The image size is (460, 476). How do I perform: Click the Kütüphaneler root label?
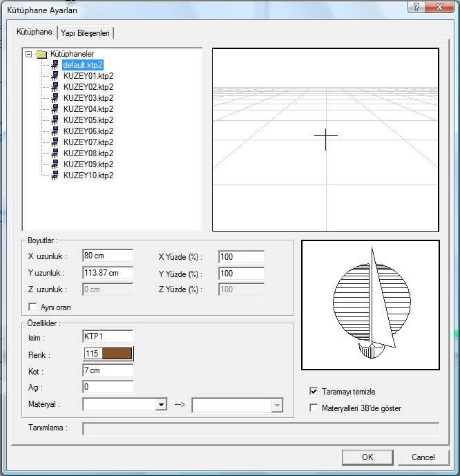pyautogui.click(x=73, y=54)
